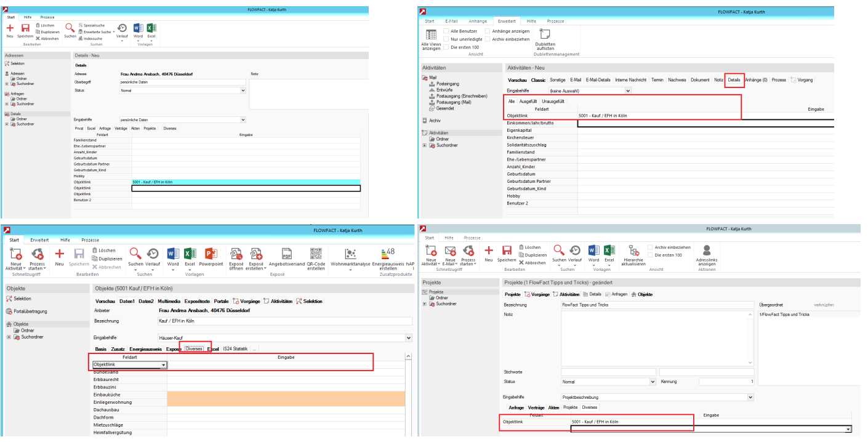Viewport: 868px width, 442px height.
Task: Click the Neue E-Mail icon
Action: click(x=451, y=251)
